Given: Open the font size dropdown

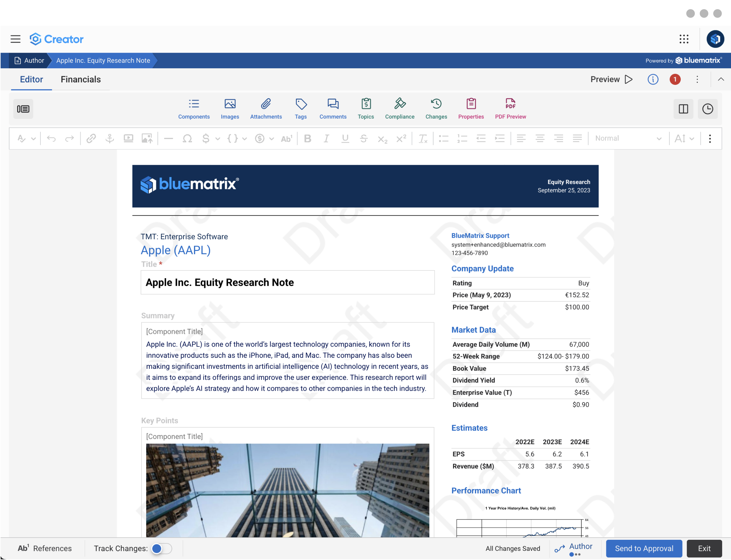Looking at the screenshot, I should pyautogui.click(x=684, y=138).
